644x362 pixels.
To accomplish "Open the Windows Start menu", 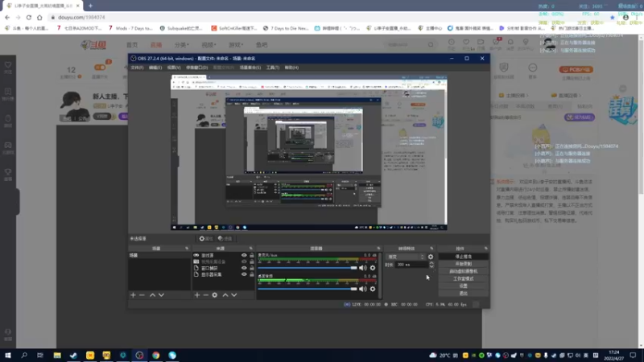I will click(8, 355).
